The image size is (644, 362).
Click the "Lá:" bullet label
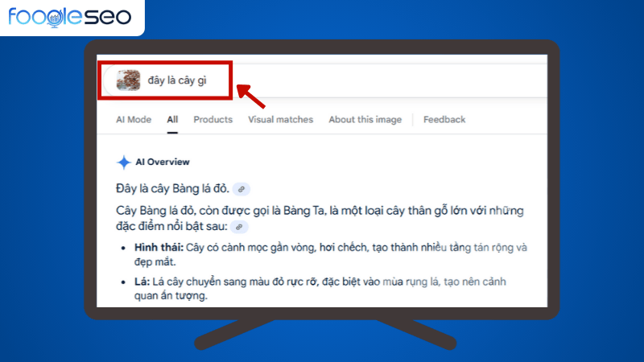[x=142, y=282]
